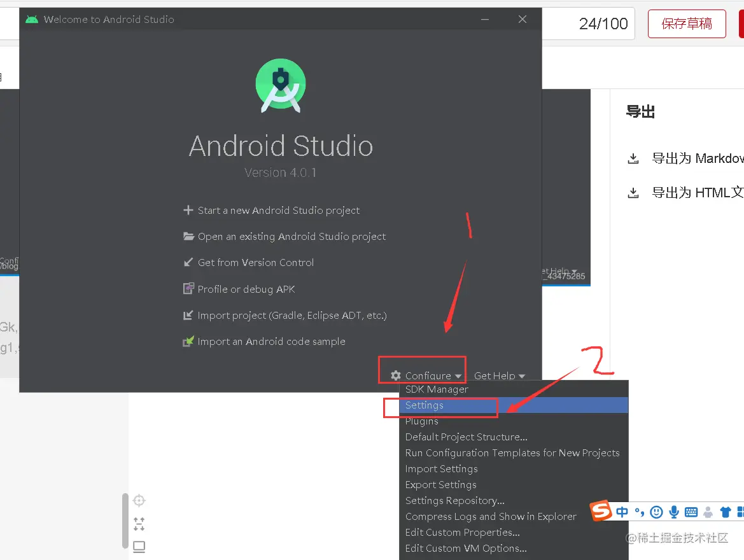Choose Import an Android code sample
The width and height of the screenshot is (744, 560).
pos(271,341)
